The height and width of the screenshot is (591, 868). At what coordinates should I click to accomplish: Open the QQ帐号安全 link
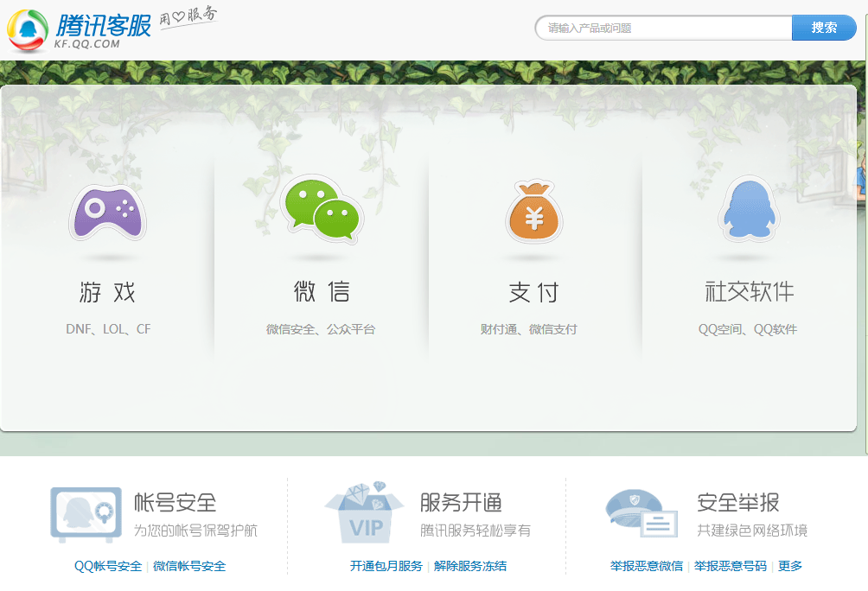point(108,566)
